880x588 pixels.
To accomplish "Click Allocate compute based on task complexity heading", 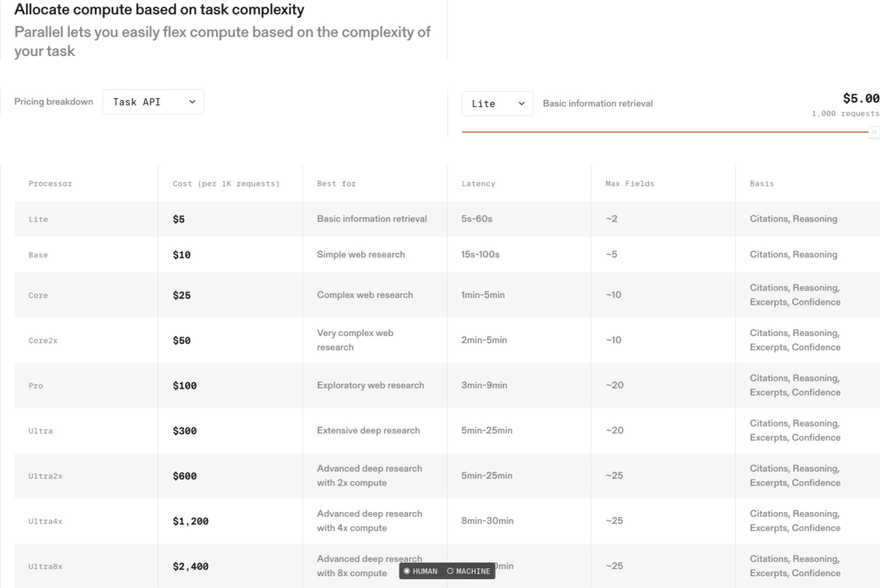I will 159,10.
